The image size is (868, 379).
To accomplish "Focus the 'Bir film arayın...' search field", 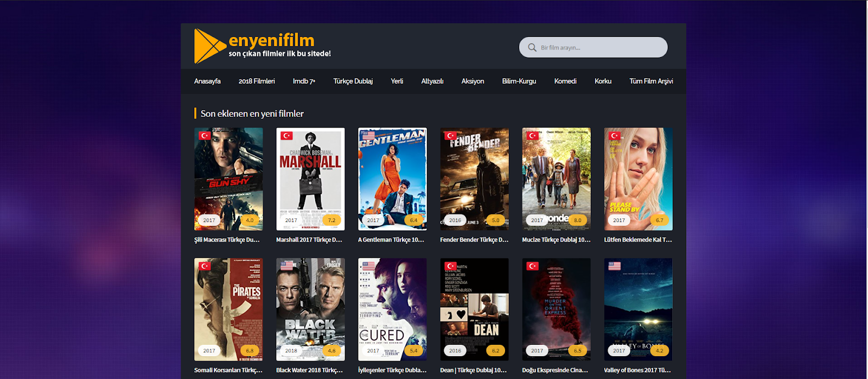I will [x=593, y=47].
